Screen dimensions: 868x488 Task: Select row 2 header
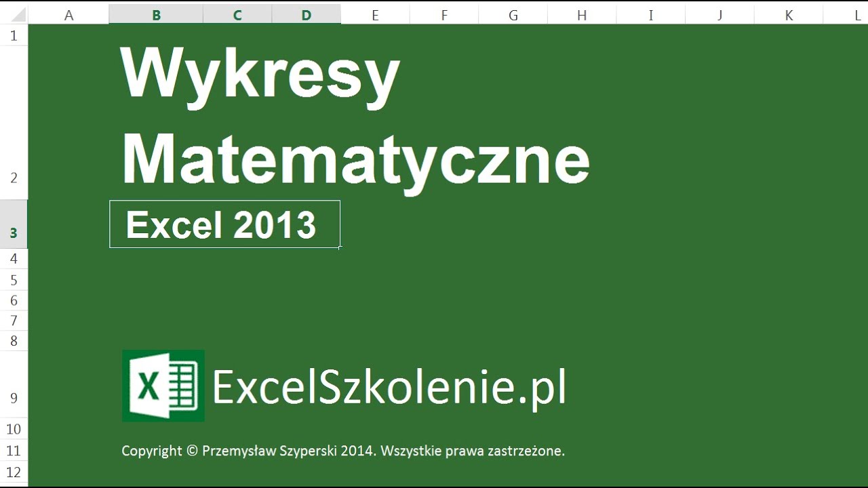[14, 123]
